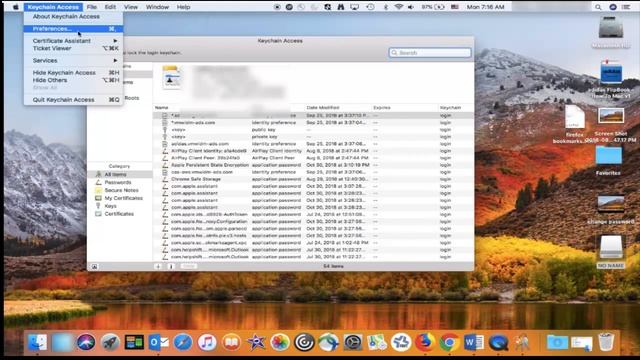Open Photos from the Dock
The width and height of the screenshot is (640, 360).
click(x=280, y=342)
